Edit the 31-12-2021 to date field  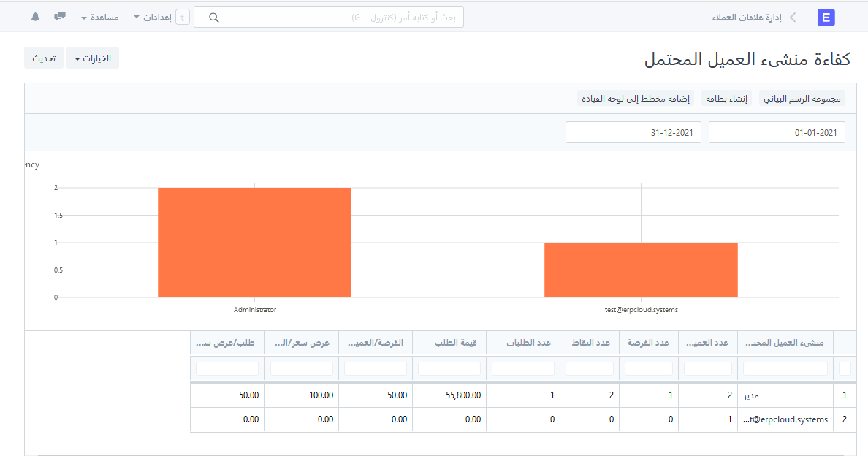click(x=633, y=132)
